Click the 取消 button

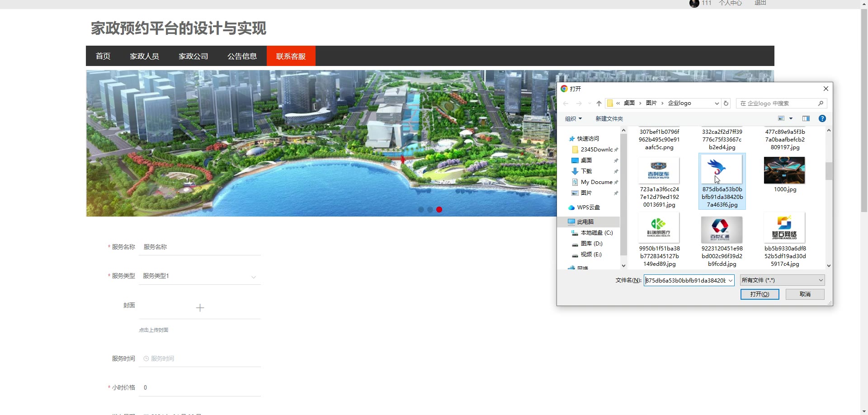[805, 294]
